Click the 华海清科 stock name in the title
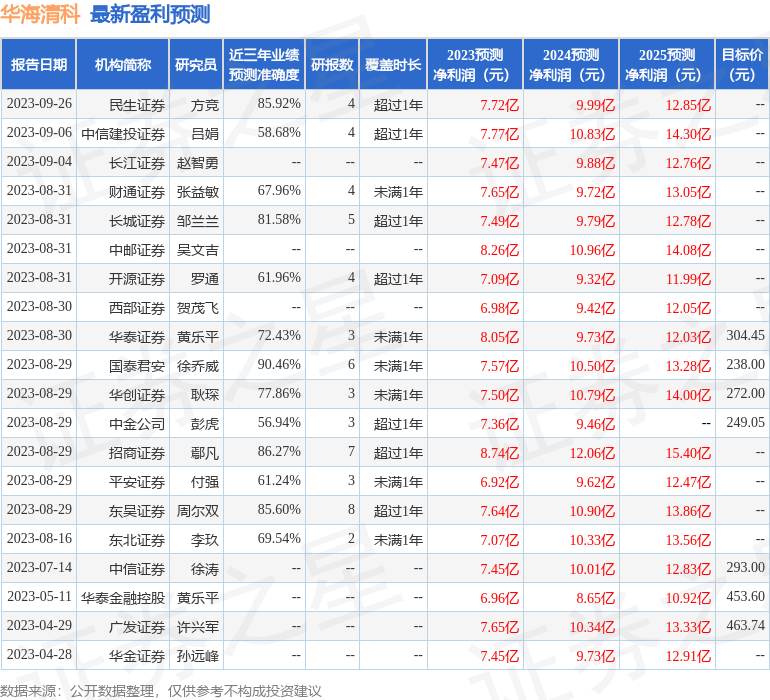Image resolution: width=770 pixels, height=700 pixels. point(40,14)
